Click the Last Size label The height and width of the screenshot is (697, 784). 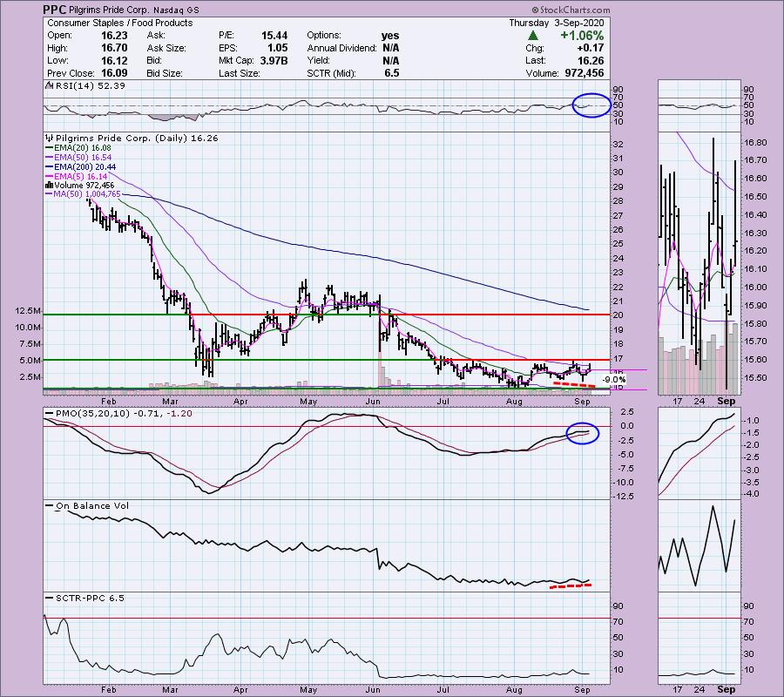(x=239, y=73)
